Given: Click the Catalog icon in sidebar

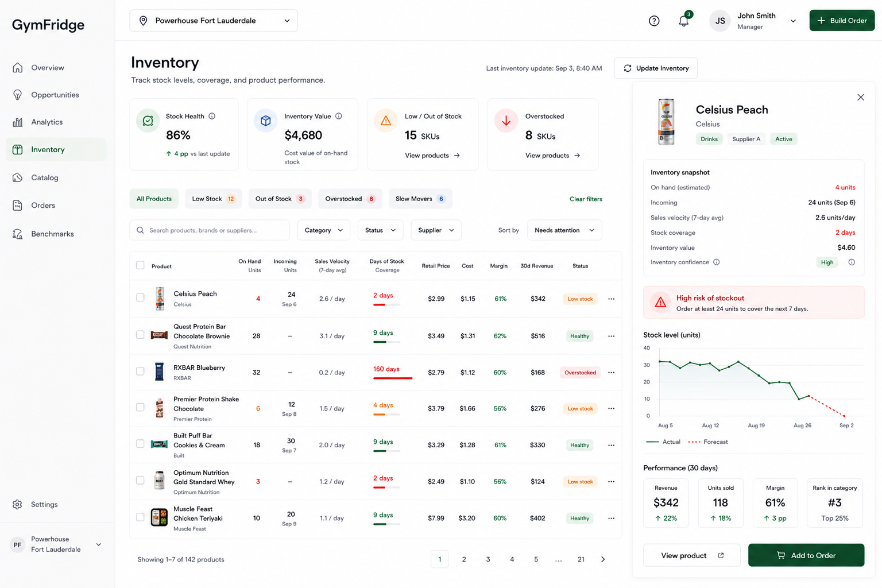Looking at the screenshot, I should pyautogui.click(x=18, y=177).
